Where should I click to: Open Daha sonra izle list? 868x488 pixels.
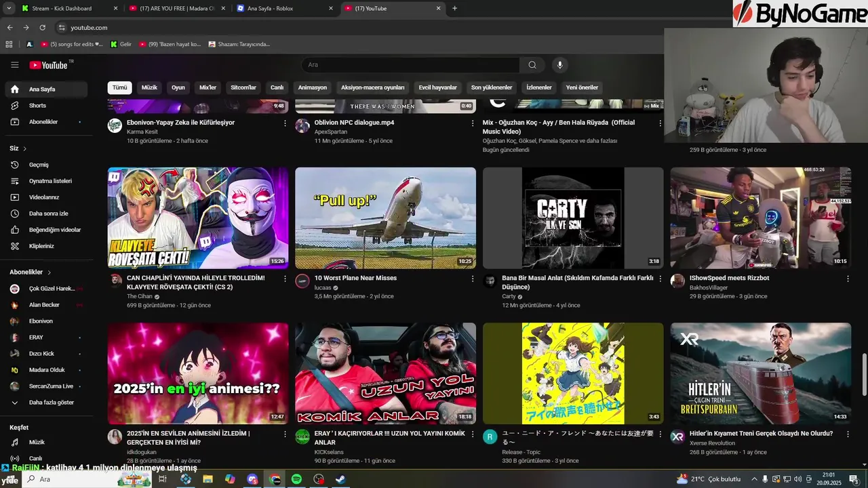tap(46, 213)
